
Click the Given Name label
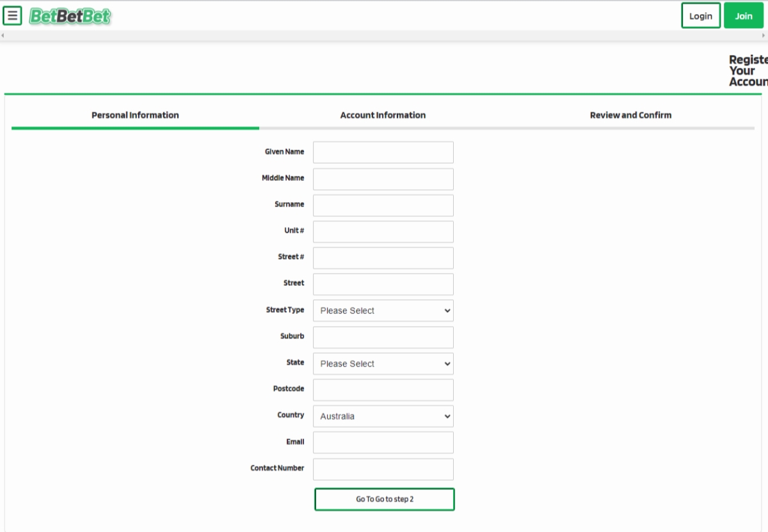[285, 152]
